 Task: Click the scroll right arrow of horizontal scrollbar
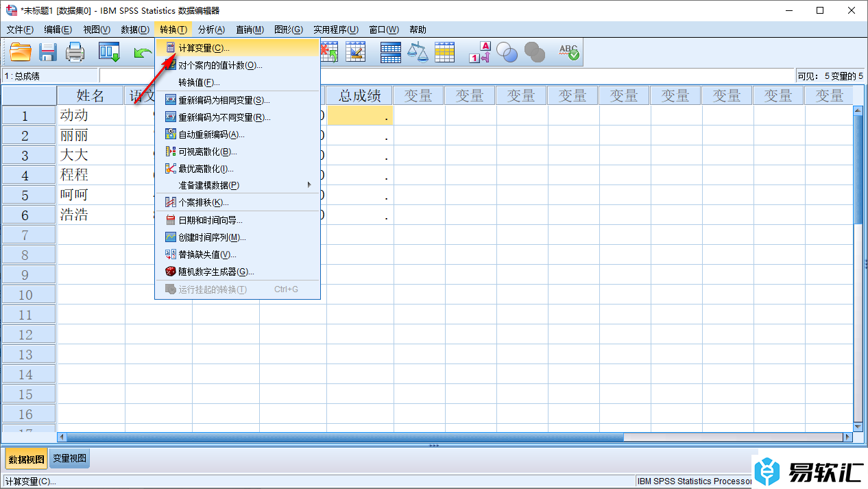[x=848, y=436]
